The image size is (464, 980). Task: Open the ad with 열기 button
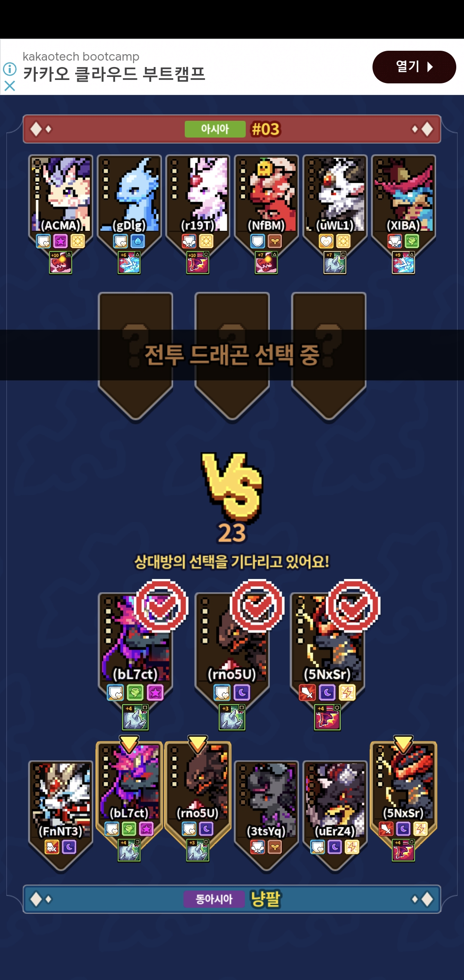414,67
